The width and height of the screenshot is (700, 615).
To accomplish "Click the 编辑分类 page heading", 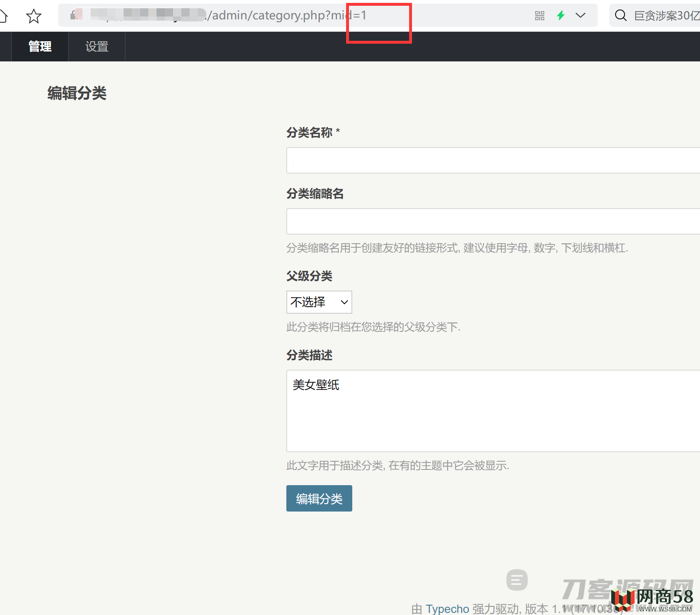I will coord(77,93).
